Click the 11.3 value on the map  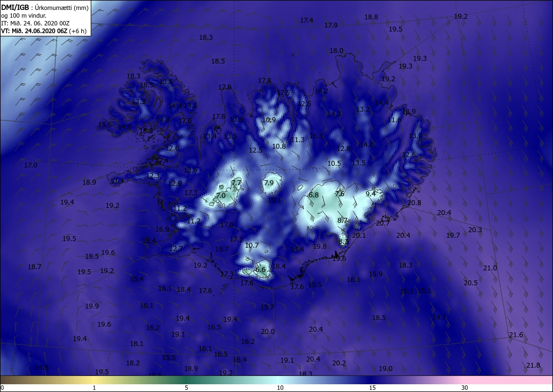click(x=298, y=140)
